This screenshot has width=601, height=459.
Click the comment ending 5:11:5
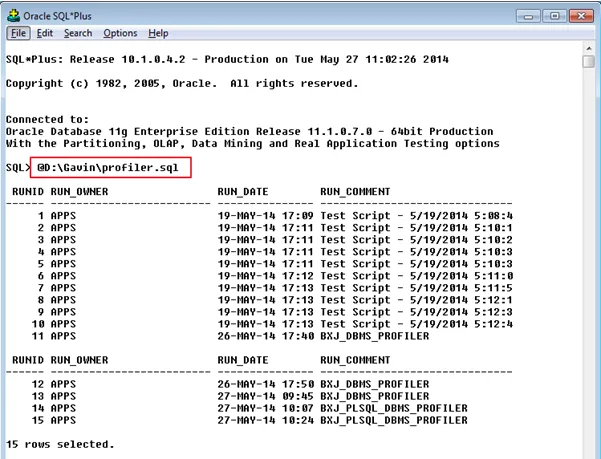point(417,288)
